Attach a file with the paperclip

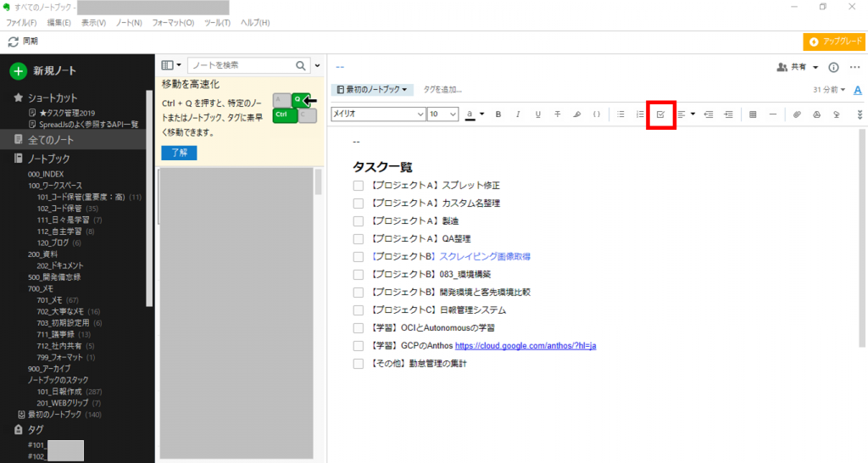coord(797,114)
